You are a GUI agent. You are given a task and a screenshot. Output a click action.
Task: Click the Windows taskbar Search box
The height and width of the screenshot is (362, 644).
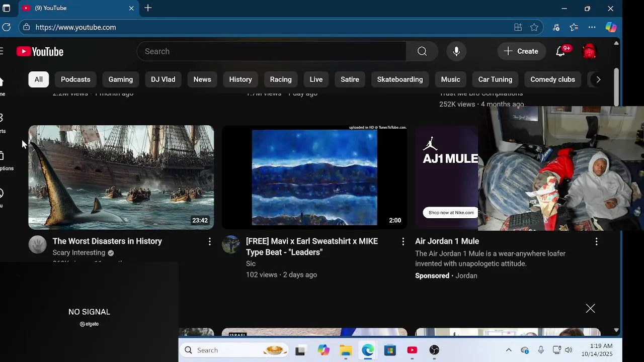click(x=235, y=350)
